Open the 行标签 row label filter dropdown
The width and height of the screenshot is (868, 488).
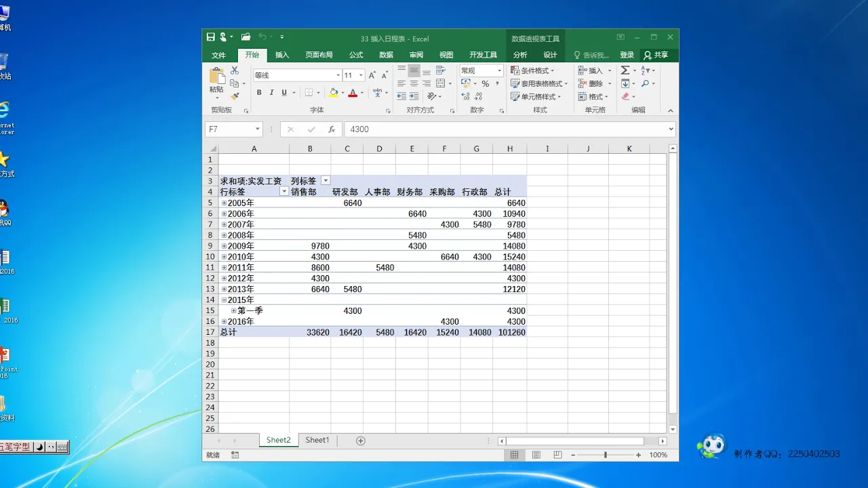pyautogui.click(x=284, y=192)
